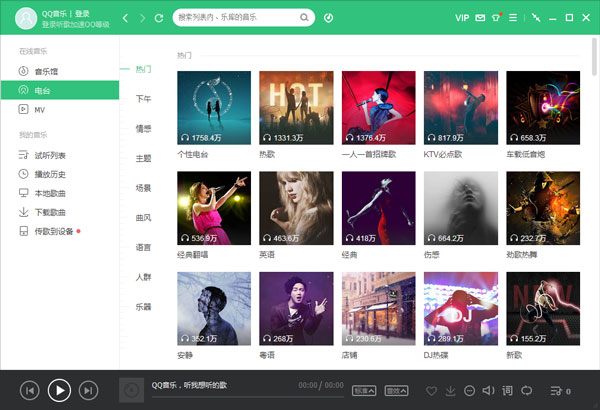Image resolution: width=600 pixels, height=410 pixels.
Task: Focus the music search field
Action: (243, 18)
